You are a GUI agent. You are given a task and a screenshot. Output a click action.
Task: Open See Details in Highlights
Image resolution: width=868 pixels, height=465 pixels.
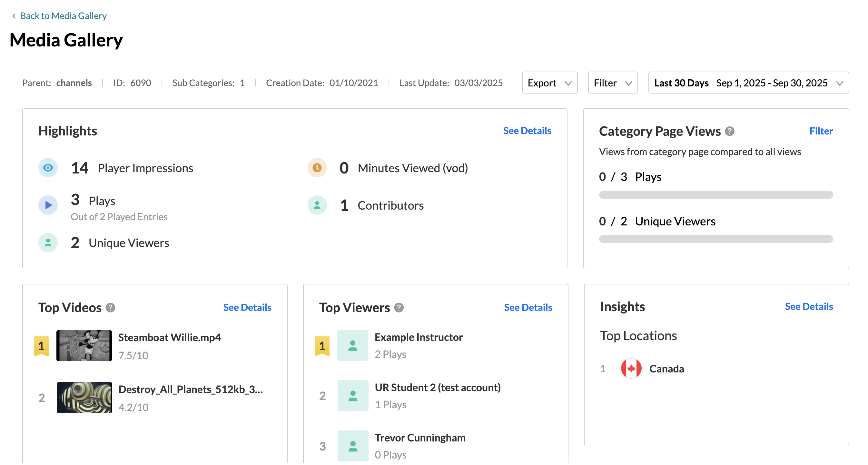[x=527, y=131]
